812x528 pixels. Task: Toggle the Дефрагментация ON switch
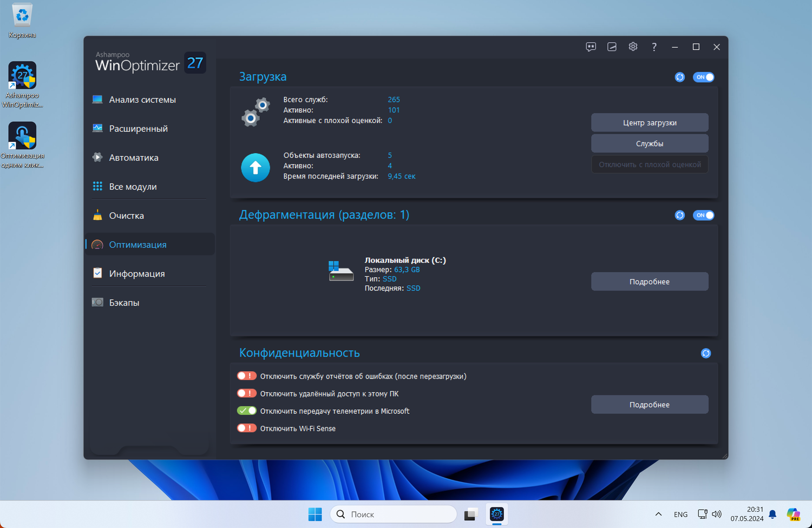click(x=704, y=215)
